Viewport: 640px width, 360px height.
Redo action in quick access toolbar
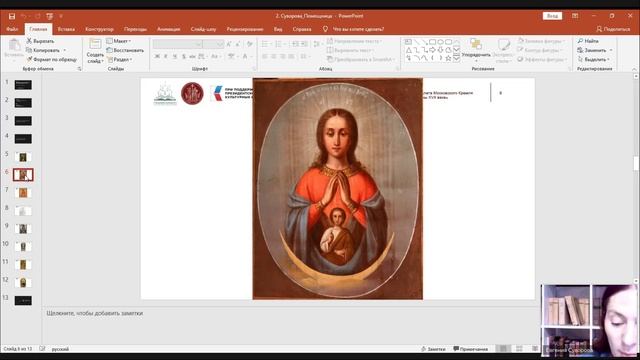[38, 16]
